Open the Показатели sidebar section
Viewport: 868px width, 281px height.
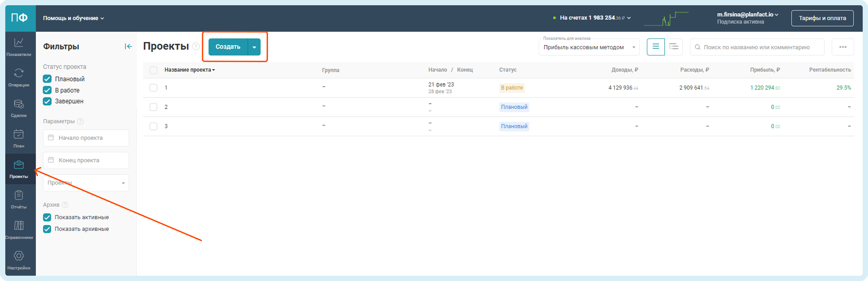tap(19, 46)
